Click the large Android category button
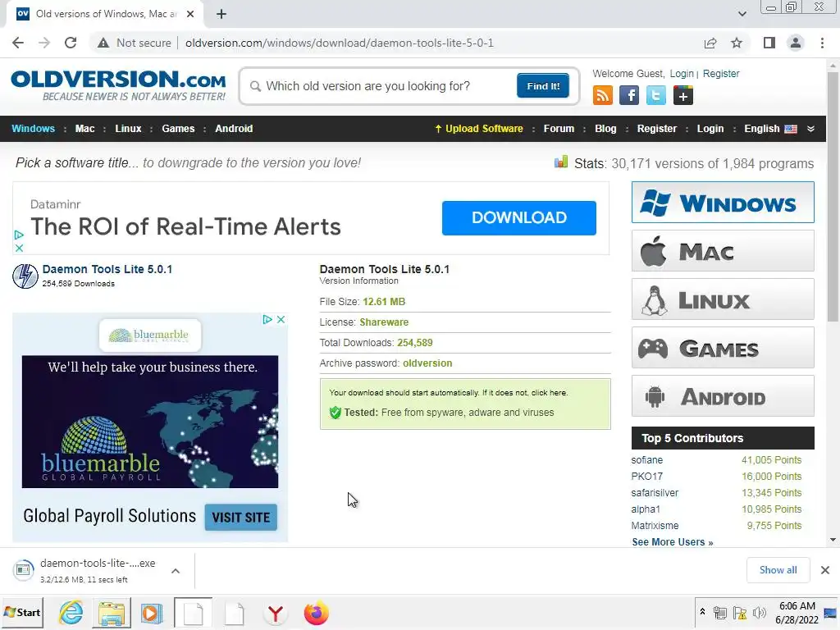The image size is (840, 630). 723,396
